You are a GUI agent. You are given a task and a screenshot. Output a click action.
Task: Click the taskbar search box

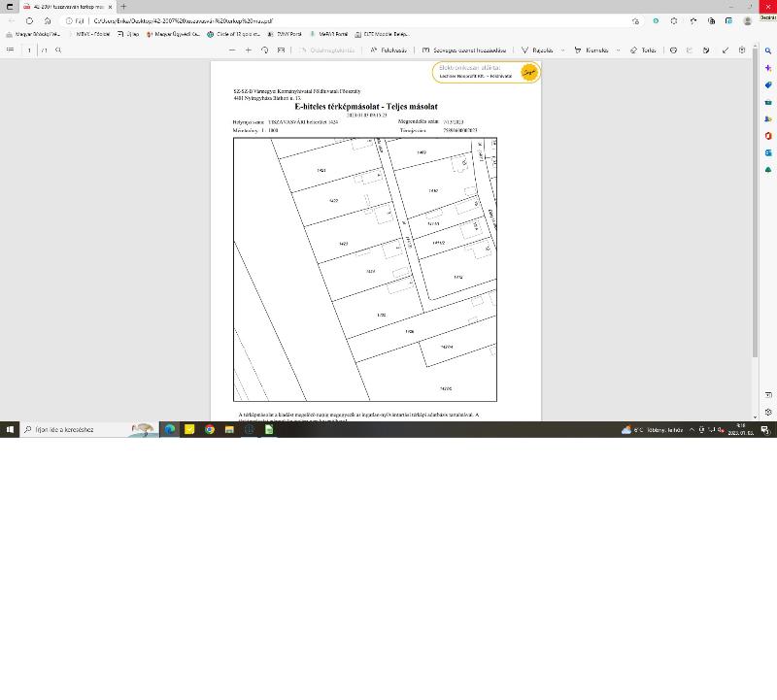click(x=89, y=429)
